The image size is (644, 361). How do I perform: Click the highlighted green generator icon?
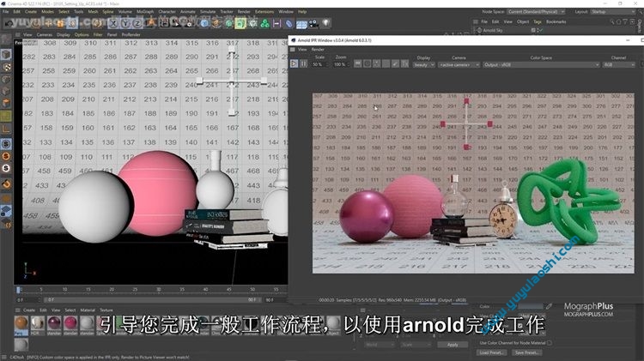pos(240,23)
